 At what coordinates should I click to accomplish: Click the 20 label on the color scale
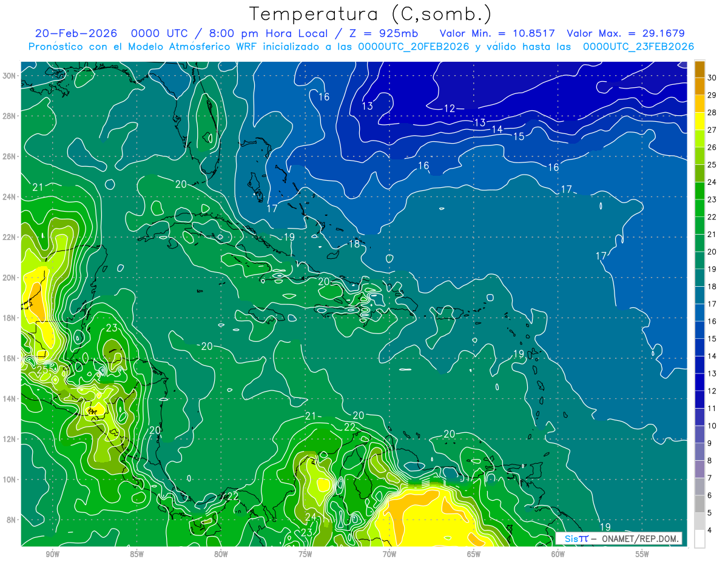click(712, 252)
